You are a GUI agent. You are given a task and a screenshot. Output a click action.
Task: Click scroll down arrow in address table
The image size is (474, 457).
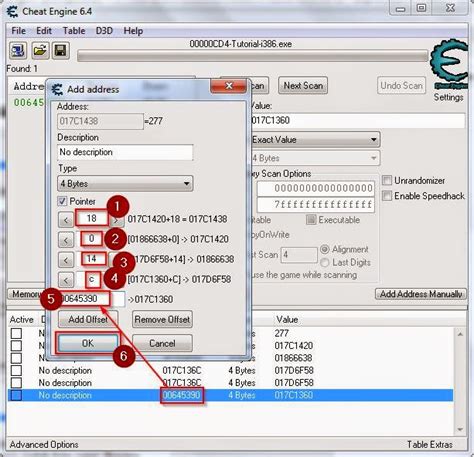point(460,429)
